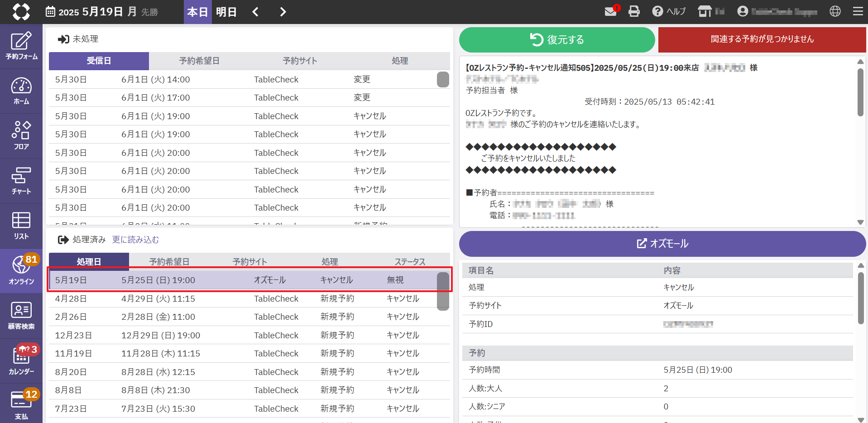
Task: Click the email pane scroll-down arrow
Action: 860,222
